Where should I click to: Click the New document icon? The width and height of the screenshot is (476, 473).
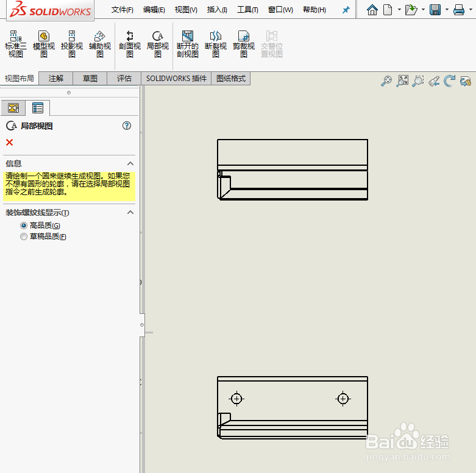coord(388,10)
